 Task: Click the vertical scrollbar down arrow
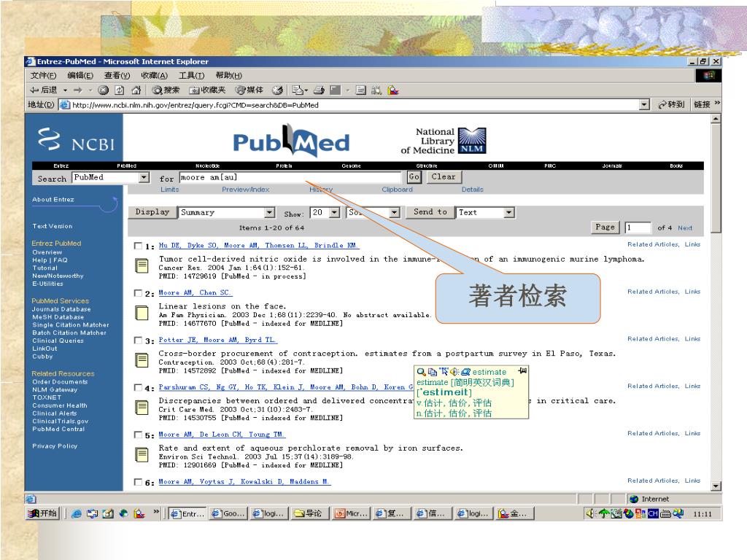tap(716, 486)
